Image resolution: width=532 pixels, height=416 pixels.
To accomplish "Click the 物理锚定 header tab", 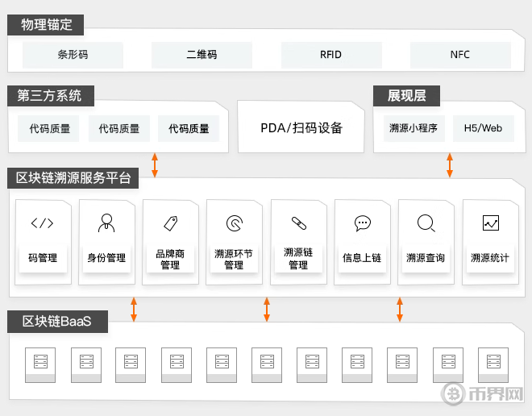I will [x=46, y=24].
